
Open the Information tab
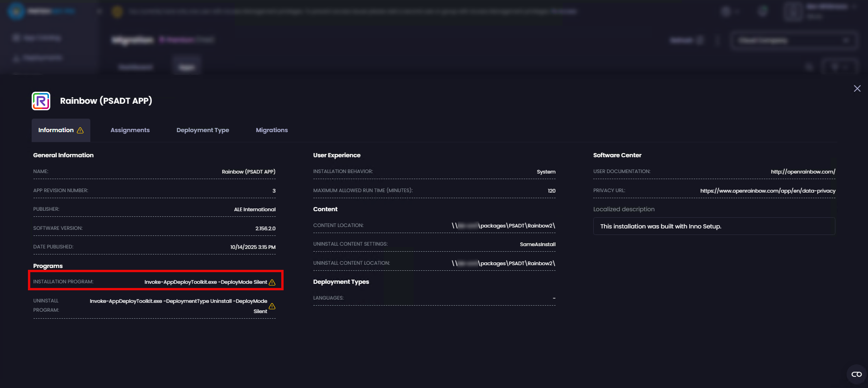click(x=61, y=130)
